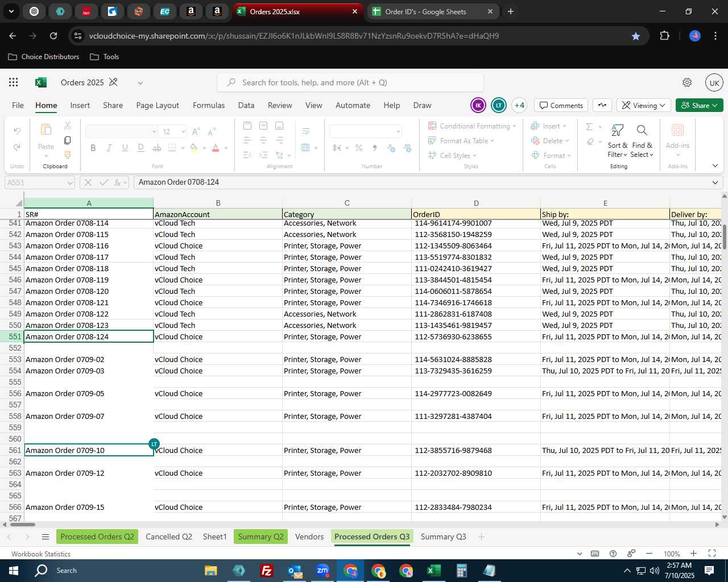Click the Copy icon in Clipboard group

[x=68, y=140]
